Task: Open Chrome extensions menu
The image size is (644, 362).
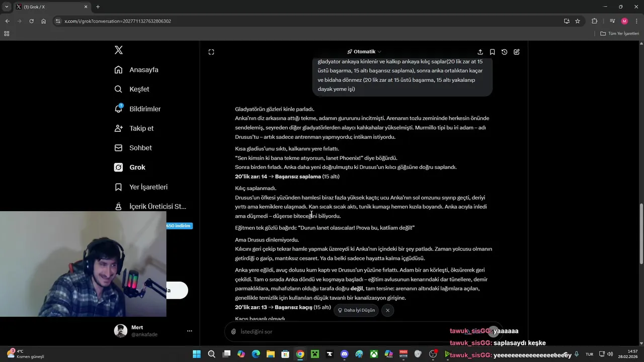Action: [x=595, y=21]
